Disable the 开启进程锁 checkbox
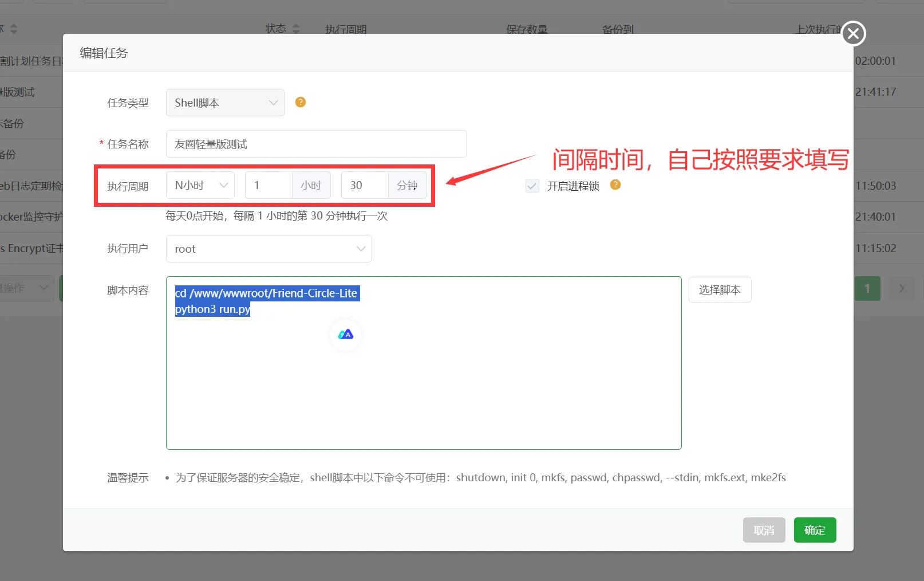Screen dimensions: 924x581 pos(532,186)
